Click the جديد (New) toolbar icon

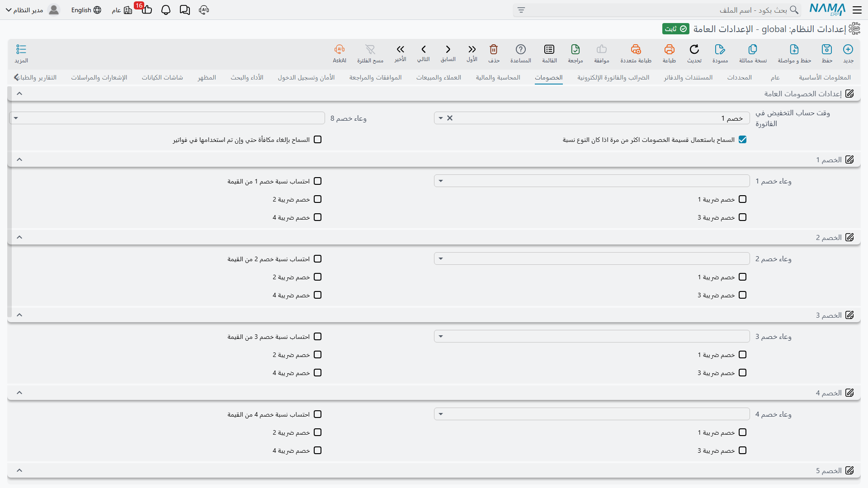pyautogui.click(x=848, y=49)
